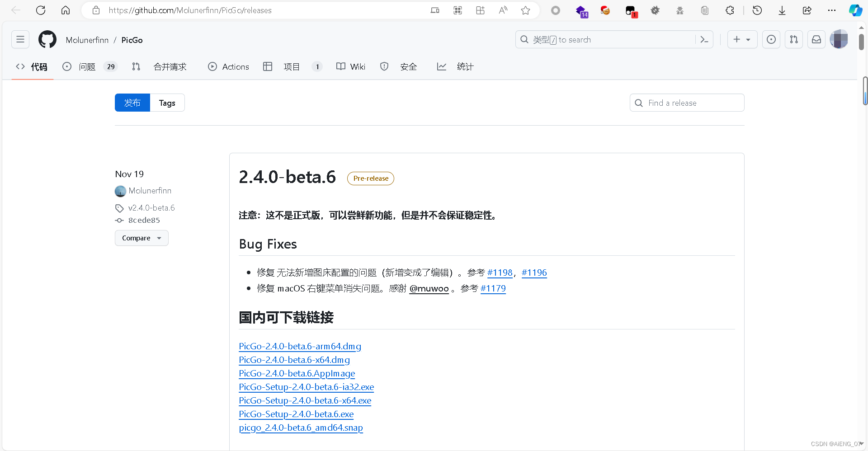868x451 pixels.
Task: Open user avatar profile menu
Action: point(839,39)
